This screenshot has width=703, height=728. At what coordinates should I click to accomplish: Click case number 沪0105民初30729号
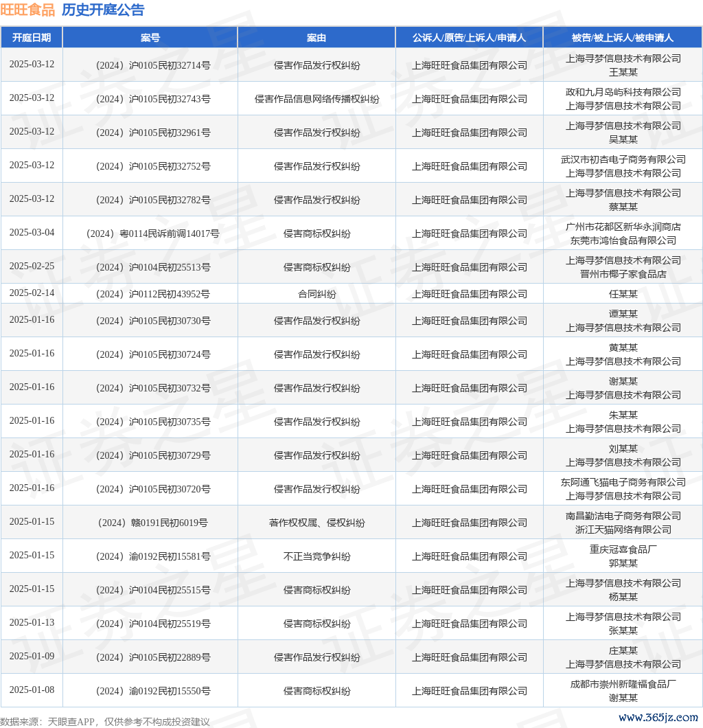(x=153, y=455)
